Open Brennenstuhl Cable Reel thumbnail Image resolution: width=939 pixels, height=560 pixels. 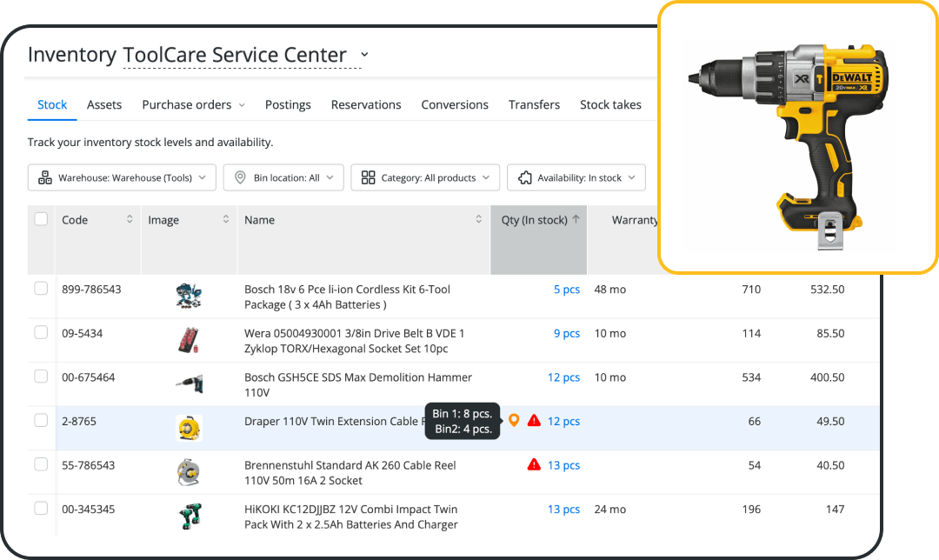189,472
